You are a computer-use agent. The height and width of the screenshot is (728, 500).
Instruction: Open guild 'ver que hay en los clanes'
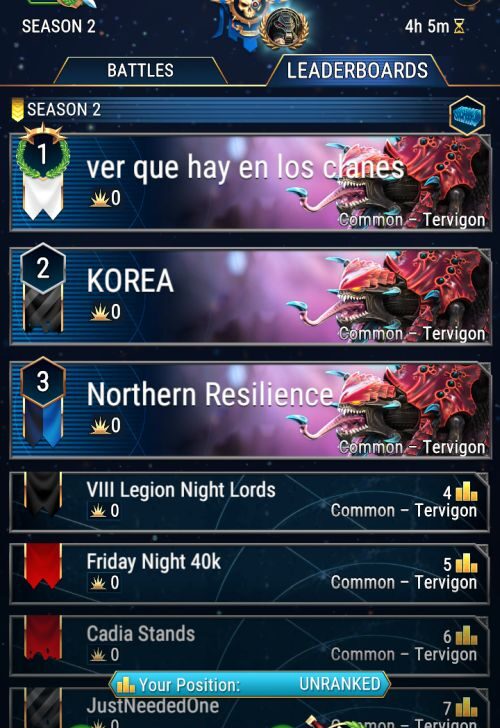pos(250,182)
